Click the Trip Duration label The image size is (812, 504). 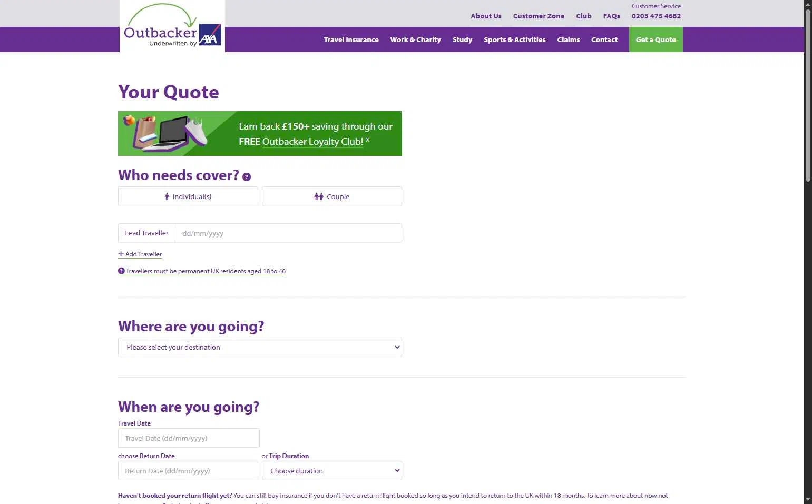coord(289,456)
